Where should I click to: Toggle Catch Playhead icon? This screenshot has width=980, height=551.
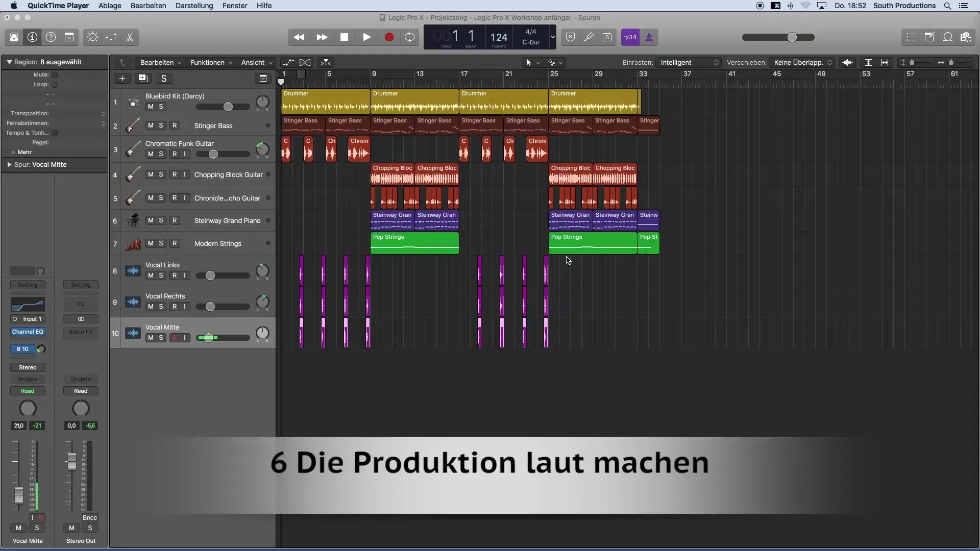point(326,63)
